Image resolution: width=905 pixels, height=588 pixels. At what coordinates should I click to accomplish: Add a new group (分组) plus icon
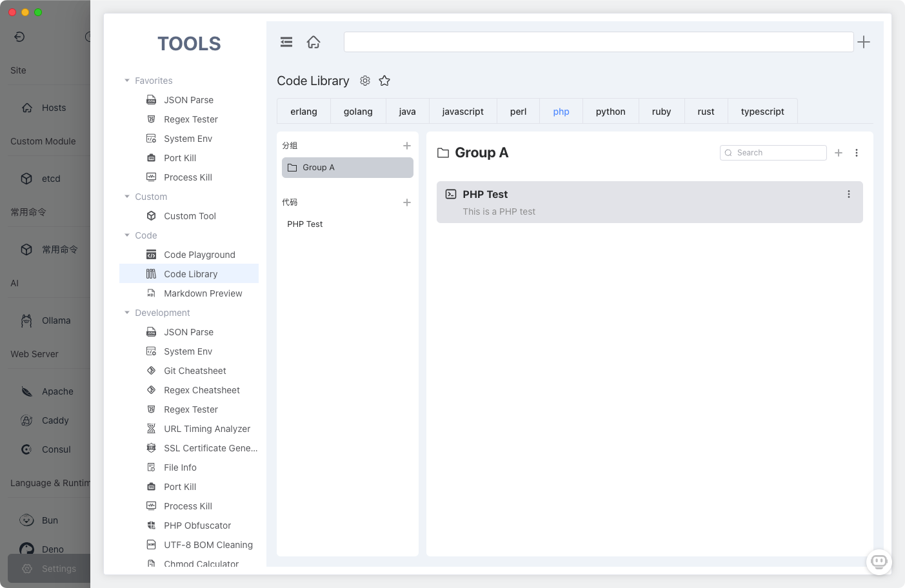(407, 146)
